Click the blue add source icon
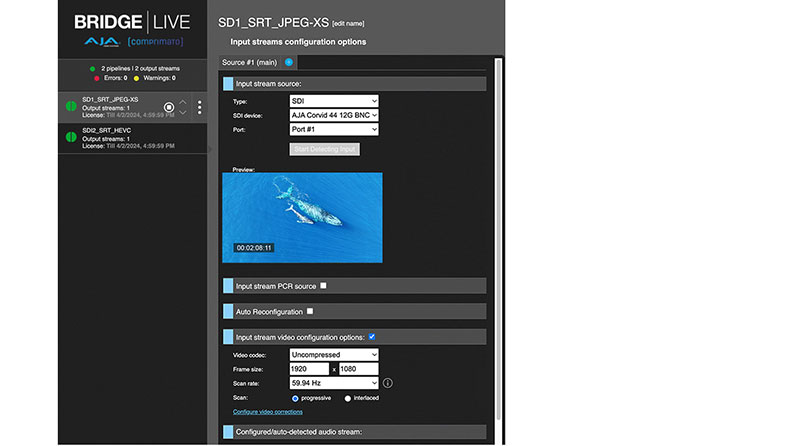This screenshot has width=800, height=446. (289, 62)
